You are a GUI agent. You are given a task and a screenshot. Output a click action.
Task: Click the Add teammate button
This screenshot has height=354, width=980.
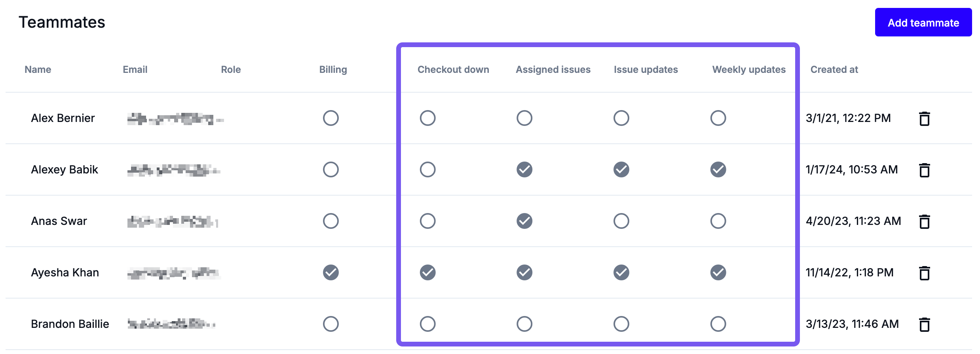(923, 23)
